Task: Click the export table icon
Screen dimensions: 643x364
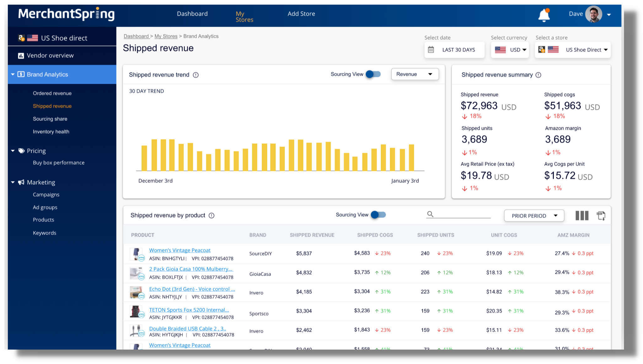Action: [x=601, y=216]
